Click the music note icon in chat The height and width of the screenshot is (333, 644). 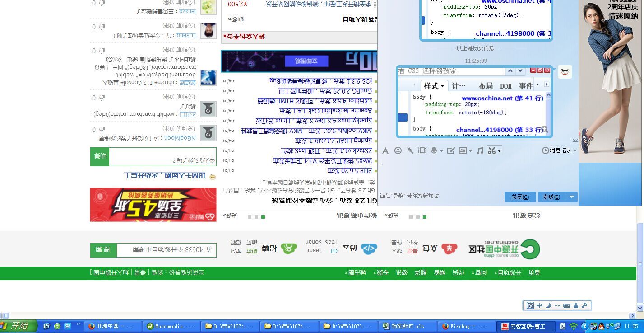(x=480, y=150)
